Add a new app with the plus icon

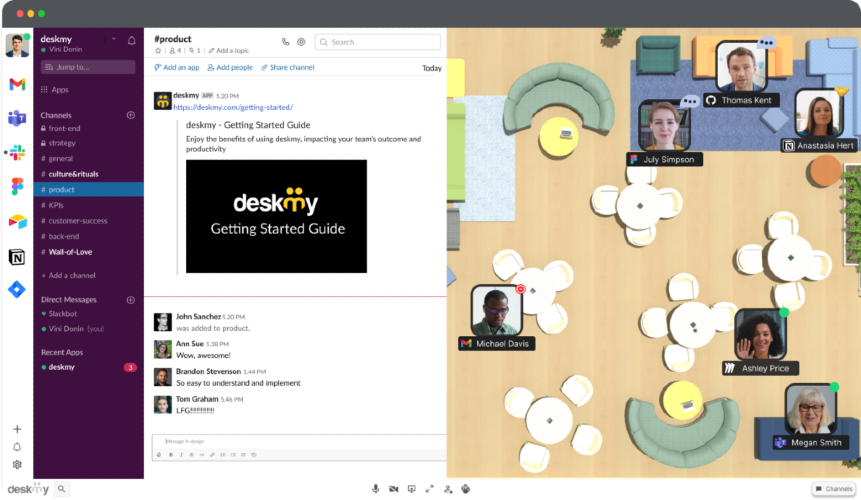coord(17,429)
